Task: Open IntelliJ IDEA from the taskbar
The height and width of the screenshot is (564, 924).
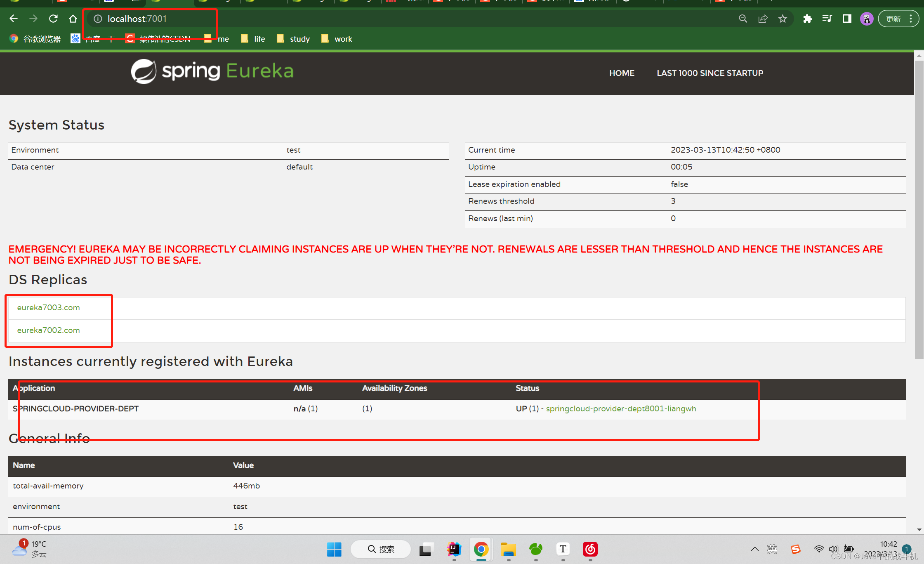Action: coord(454,549)
